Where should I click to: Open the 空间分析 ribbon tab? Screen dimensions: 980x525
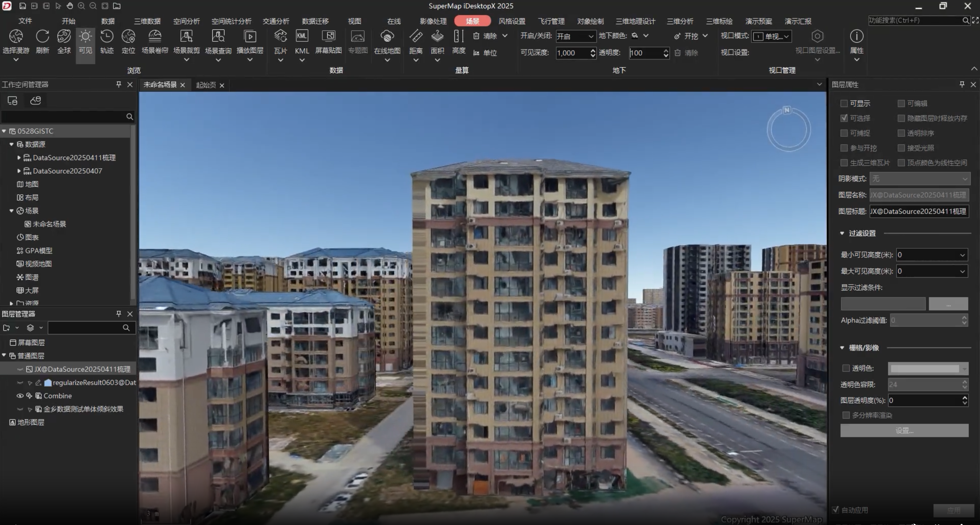pyautogui.click(x=186, y=21)
